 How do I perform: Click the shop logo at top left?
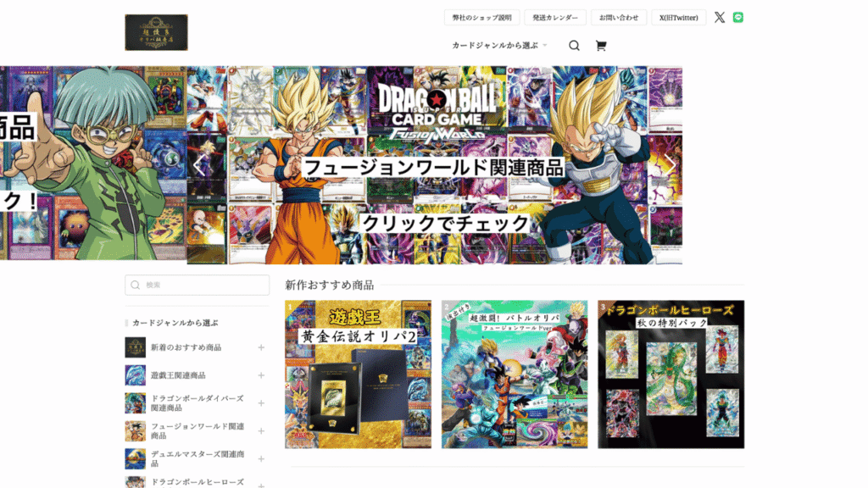click(157, 32)
